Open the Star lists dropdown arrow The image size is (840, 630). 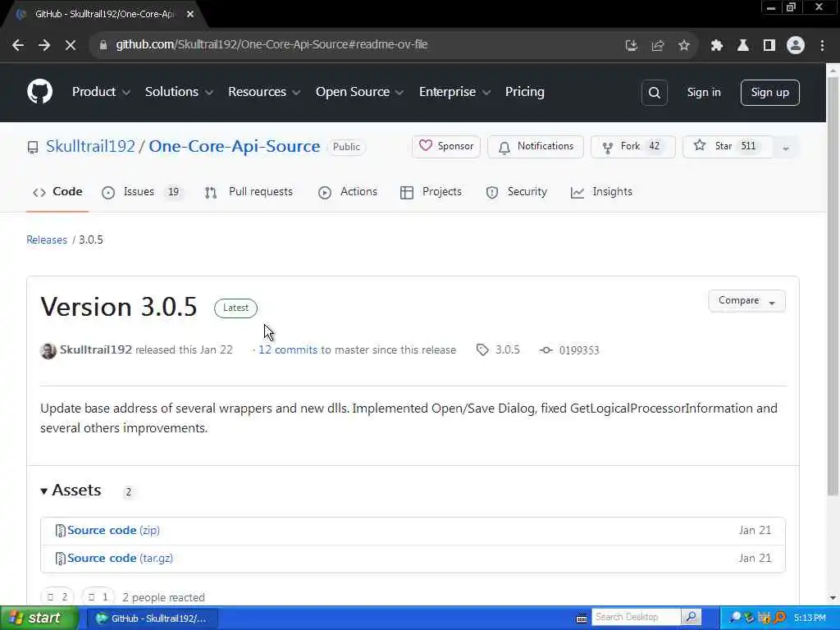pos(786,148)
